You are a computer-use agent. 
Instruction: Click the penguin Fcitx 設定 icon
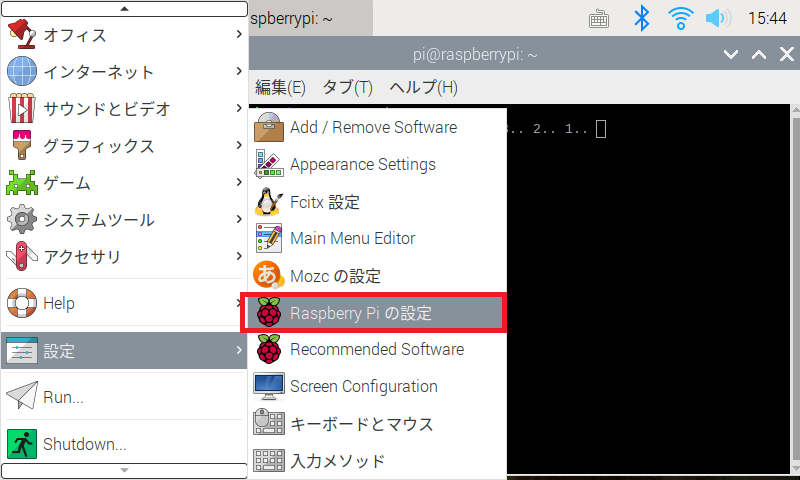click(269, 201)
